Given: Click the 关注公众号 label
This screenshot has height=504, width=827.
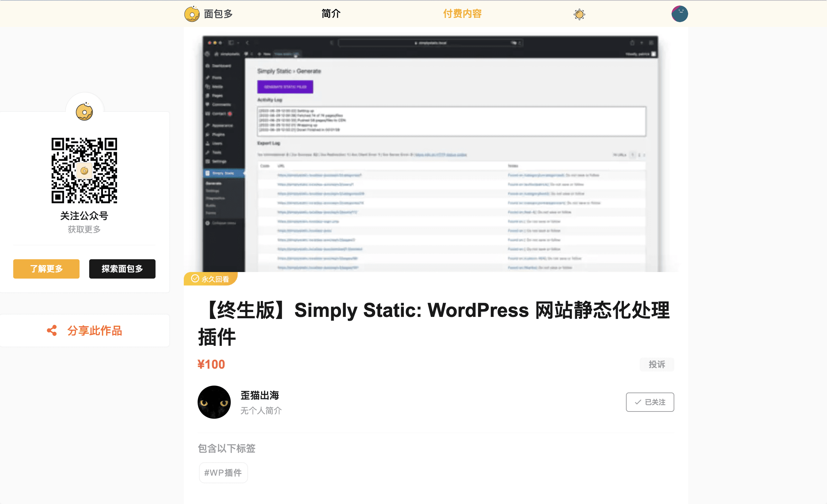Looking at the screenshot, I should pos(84,216).
